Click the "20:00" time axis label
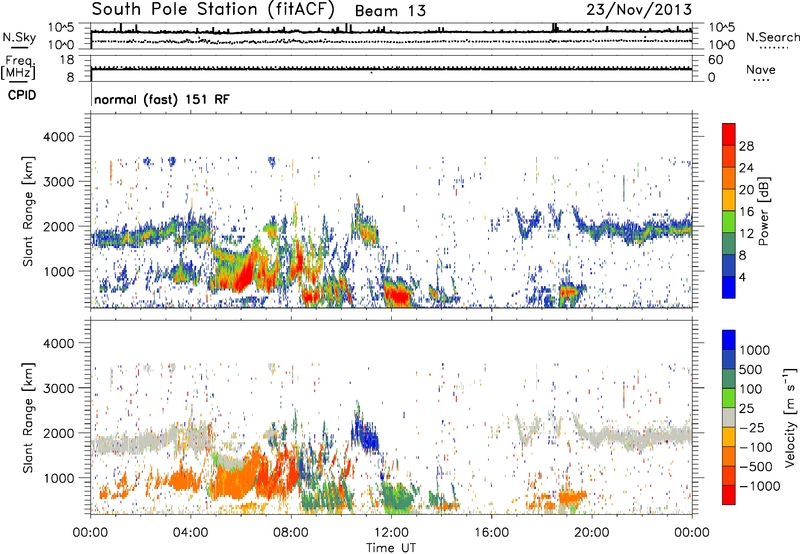Viewport: 800px width, 554px height. [592, 533]
